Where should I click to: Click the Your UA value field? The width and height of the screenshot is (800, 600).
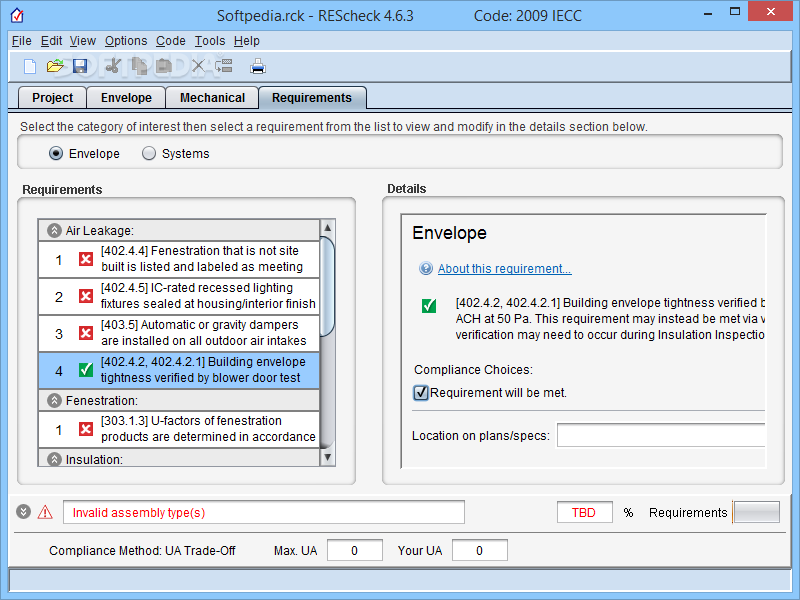point(480,550)
